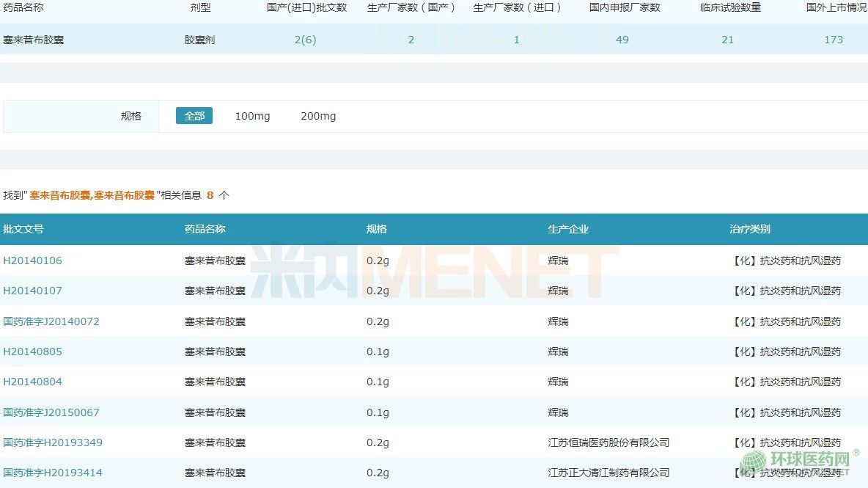Open approval number H20140107 link

click(x=33, y=291)
